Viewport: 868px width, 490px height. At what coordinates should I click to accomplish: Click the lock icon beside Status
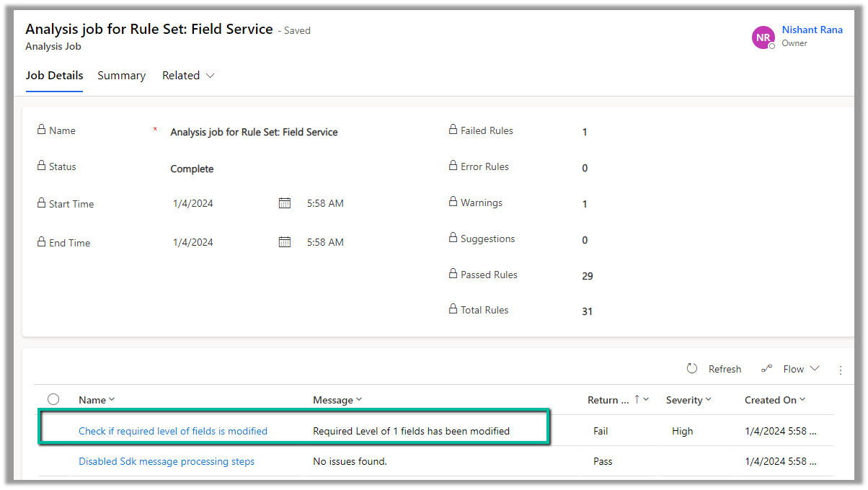(41, 166)
